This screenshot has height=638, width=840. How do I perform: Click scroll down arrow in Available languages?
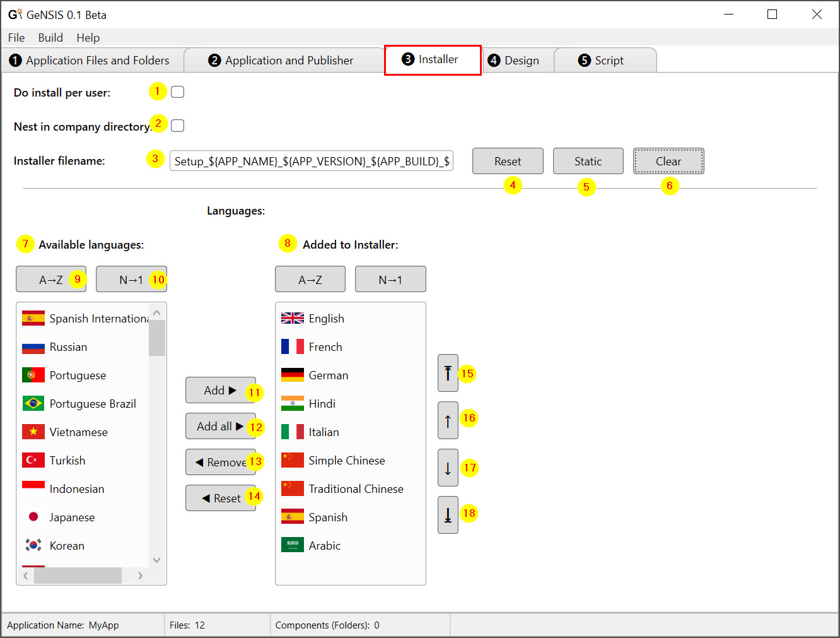pyautogui.click(x=157, y=560)
